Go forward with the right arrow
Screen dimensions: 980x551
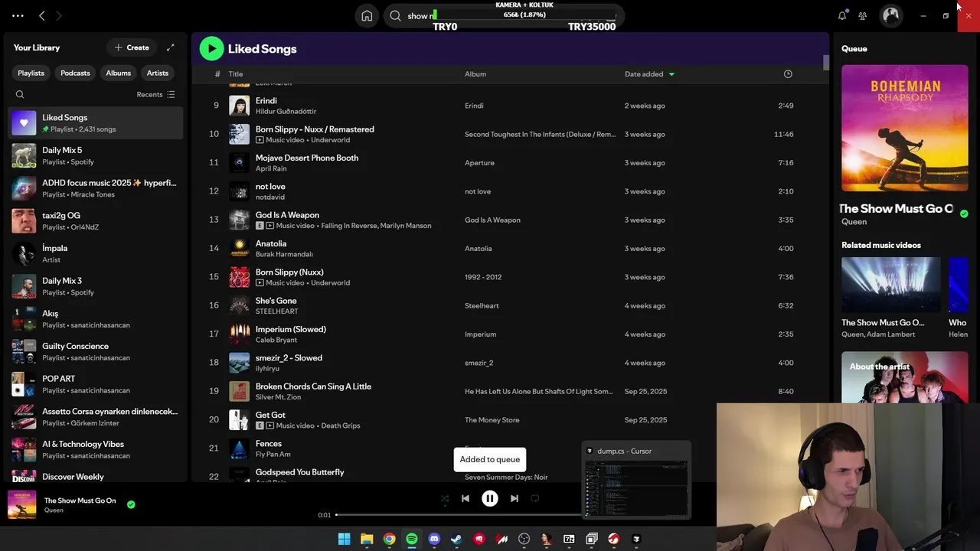(59, 15)
